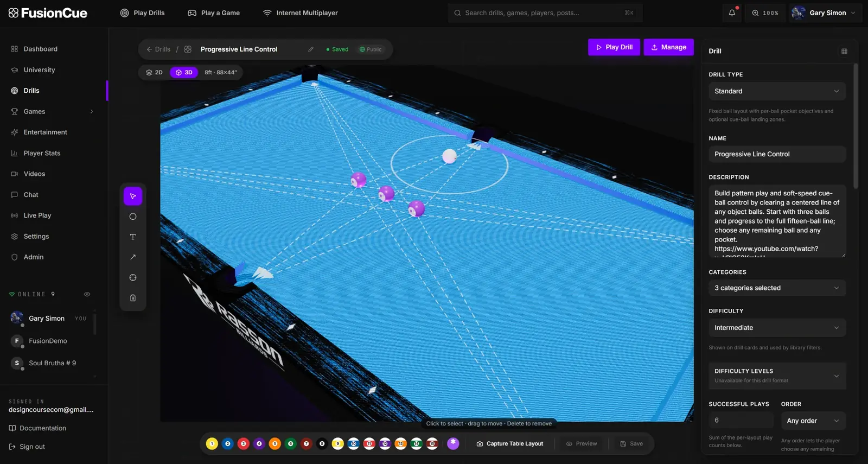Select the crosshair target tool
Screen dimensions: 868x464
[x=133, y=277]
